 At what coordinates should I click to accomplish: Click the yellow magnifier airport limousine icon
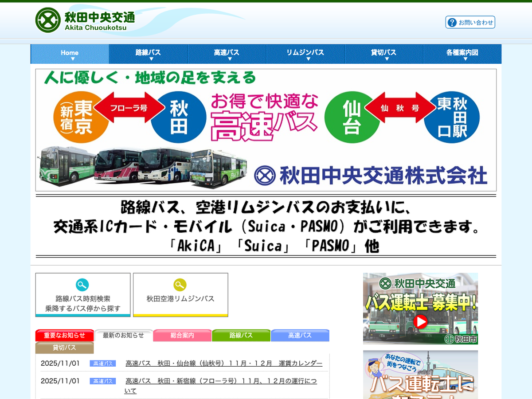tap(180, 285)
